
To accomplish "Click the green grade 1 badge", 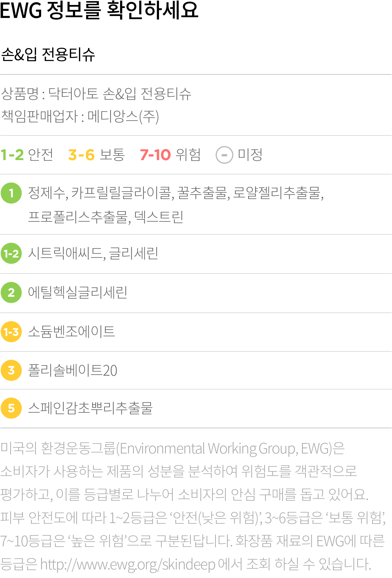I will 11,193.
